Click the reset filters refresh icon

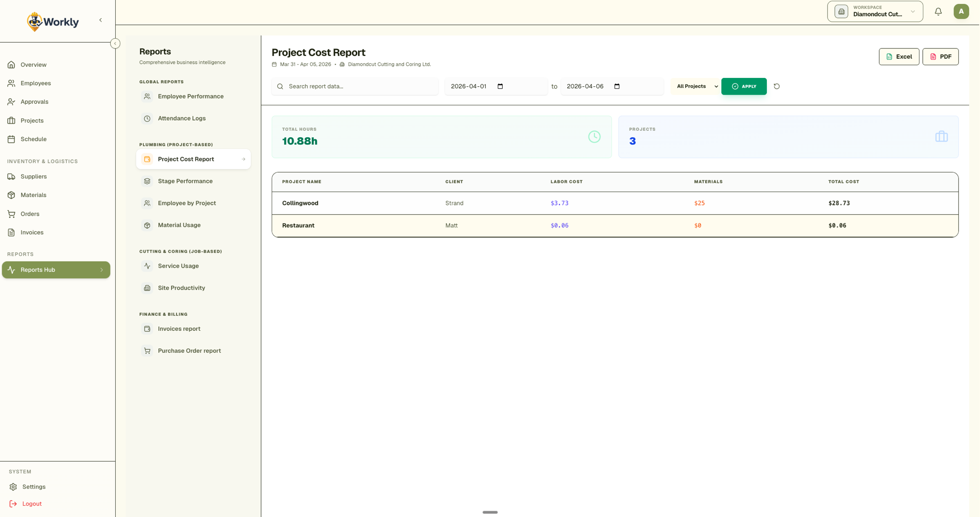pyautogui.click(x=777, y=86)
